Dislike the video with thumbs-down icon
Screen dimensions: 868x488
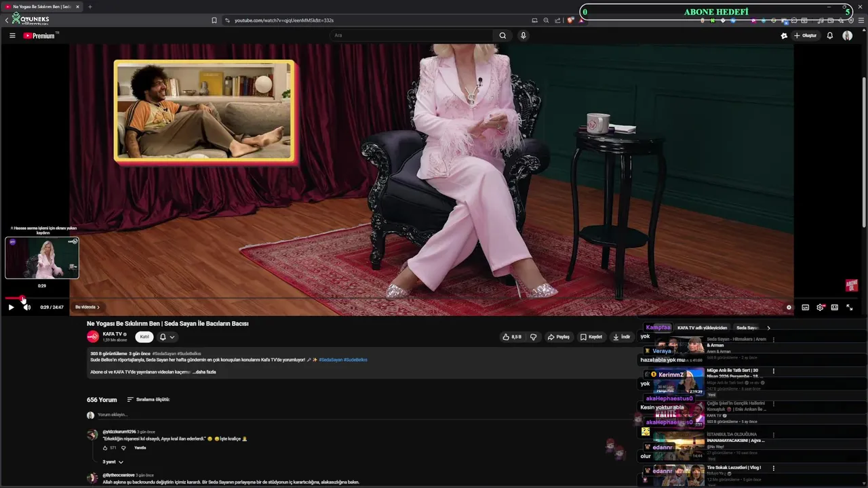[533, 337]
